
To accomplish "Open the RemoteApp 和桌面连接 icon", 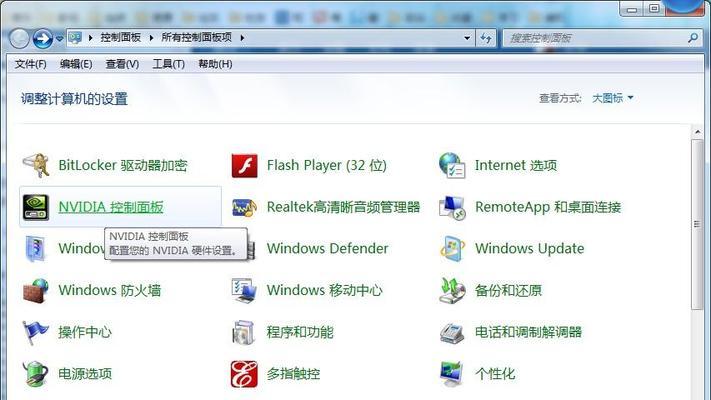I will click(452, 207).
